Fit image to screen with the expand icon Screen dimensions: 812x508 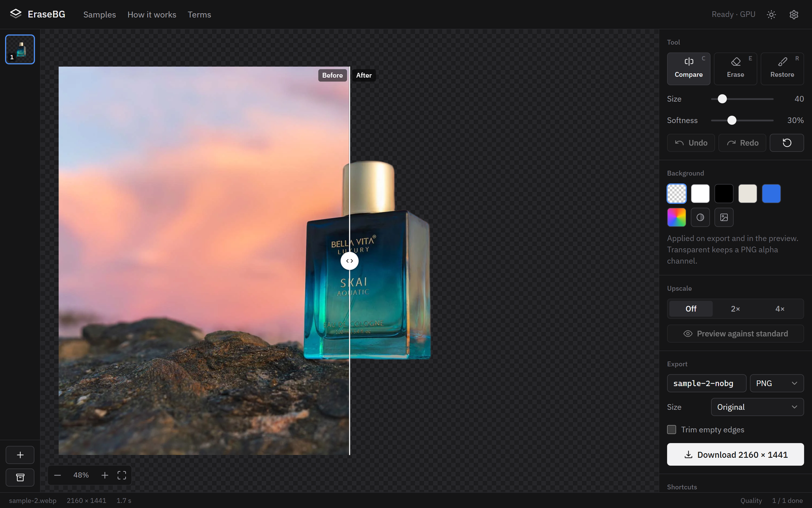(122, 475)
